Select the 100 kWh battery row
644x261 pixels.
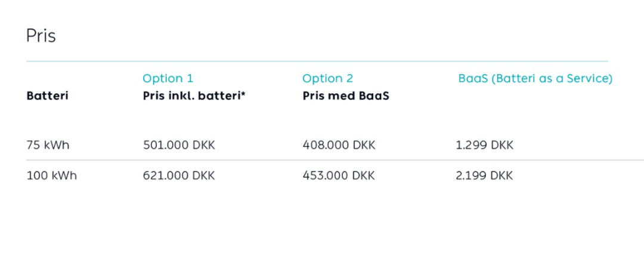[x=335, y=176]
